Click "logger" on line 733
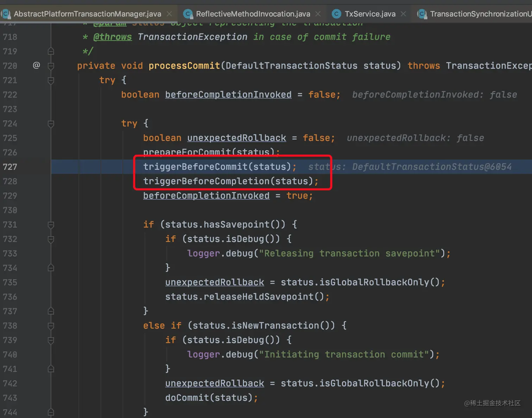Image resolution: width=532 pixels, height=418 pixels. [203, 253]
